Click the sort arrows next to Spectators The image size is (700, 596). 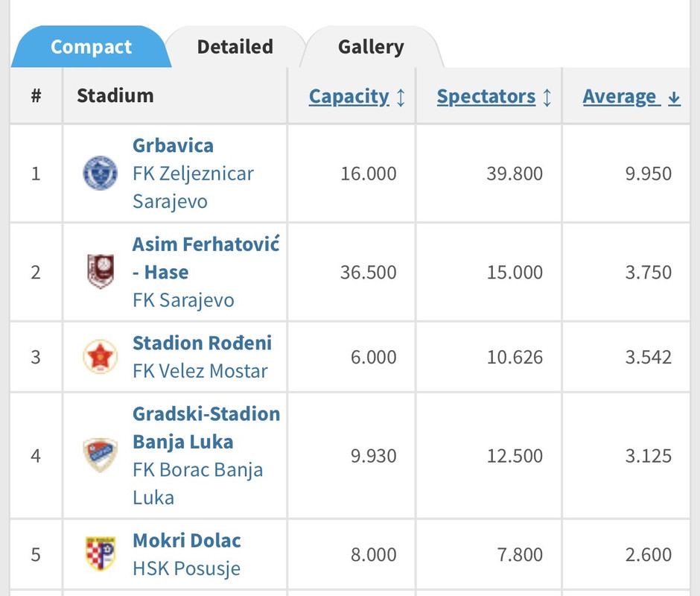[547, 97]
